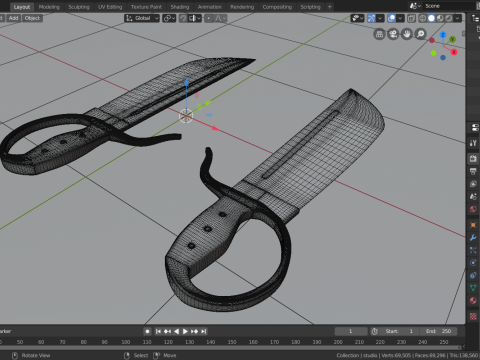Go to the Shading workspace tab

(180, 7)
